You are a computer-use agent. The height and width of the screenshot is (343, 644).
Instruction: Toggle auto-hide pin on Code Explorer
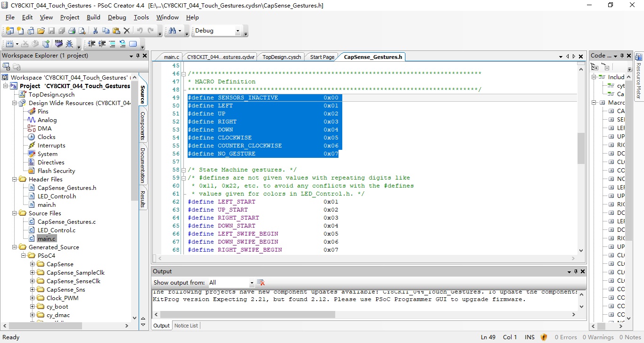pos(622,56)
